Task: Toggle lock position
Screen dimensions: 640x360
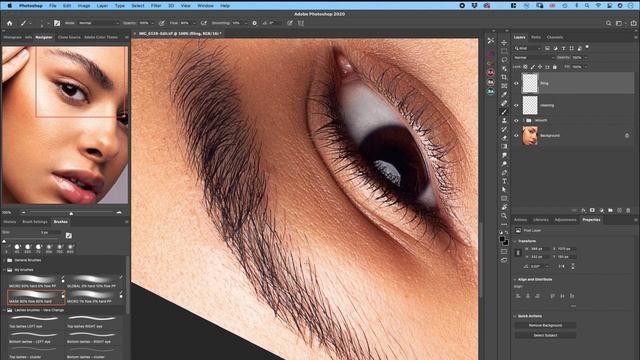Action: coord(540,67)
